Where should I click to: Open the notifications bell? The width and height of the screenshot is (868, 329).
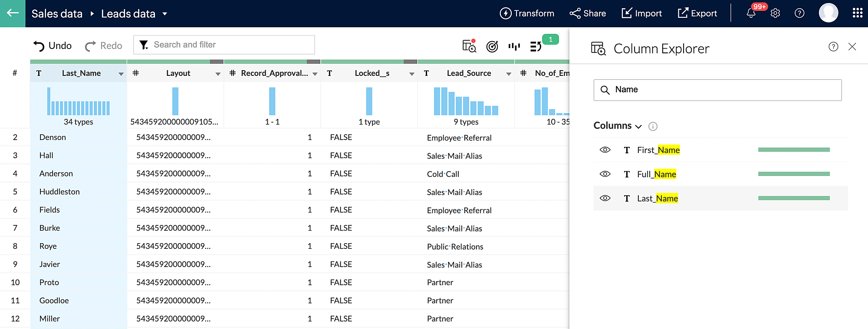point(751,13)
